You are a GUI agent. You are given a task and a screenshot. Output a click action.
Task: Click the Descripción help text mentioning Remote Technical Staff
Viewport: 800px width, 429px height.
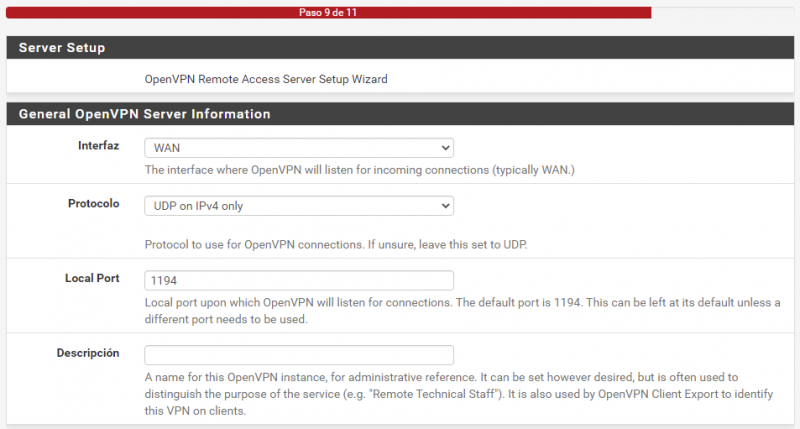pos(440,393)
